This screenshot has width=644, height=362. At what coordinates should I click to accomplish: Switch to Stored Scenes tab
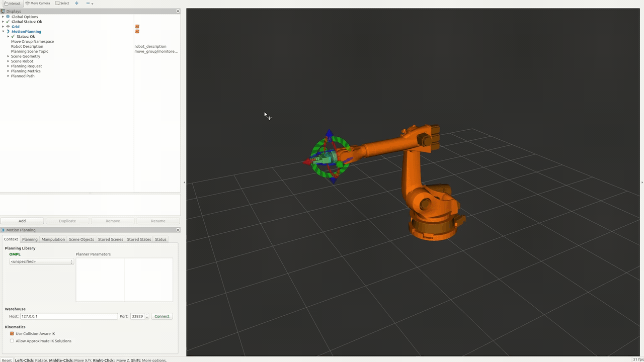tap(111, 239)
